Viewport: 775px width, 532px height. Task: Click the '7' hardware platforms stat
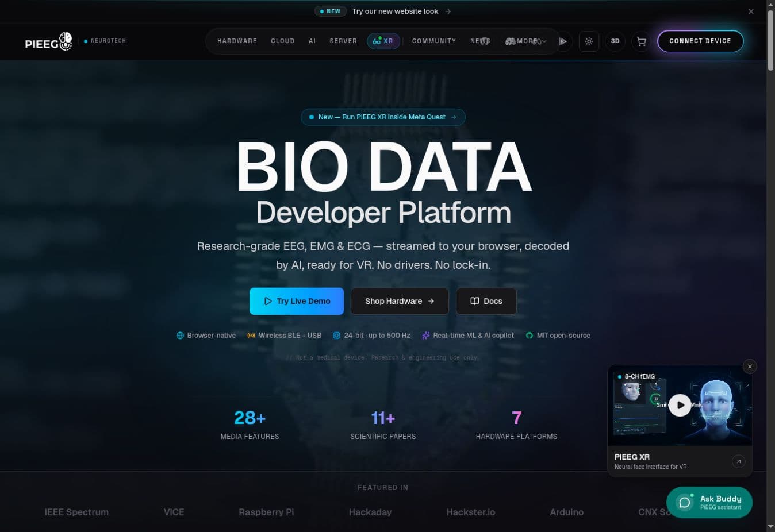click(516, 418)
